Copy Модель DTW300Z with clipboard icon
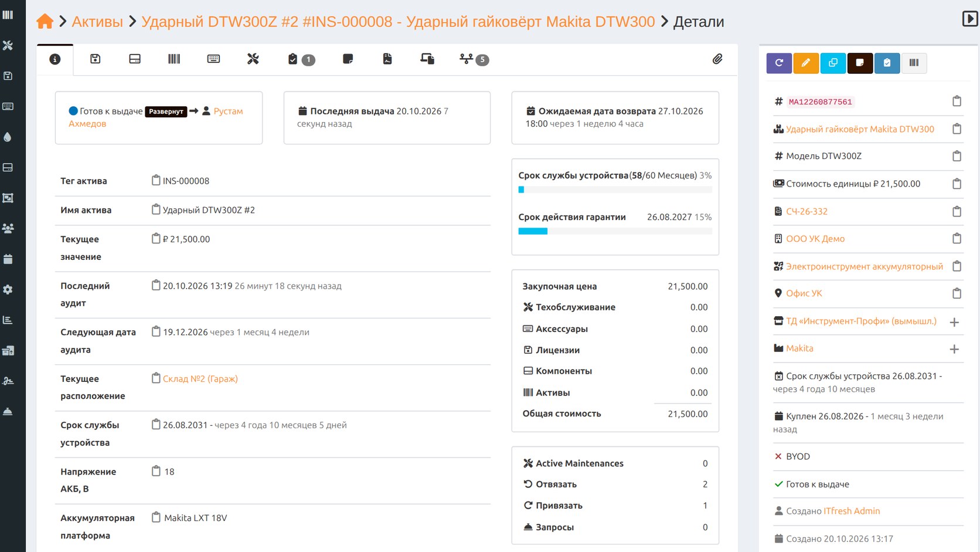The width and height of the screenshot is (980, 552). coord(957,156)
